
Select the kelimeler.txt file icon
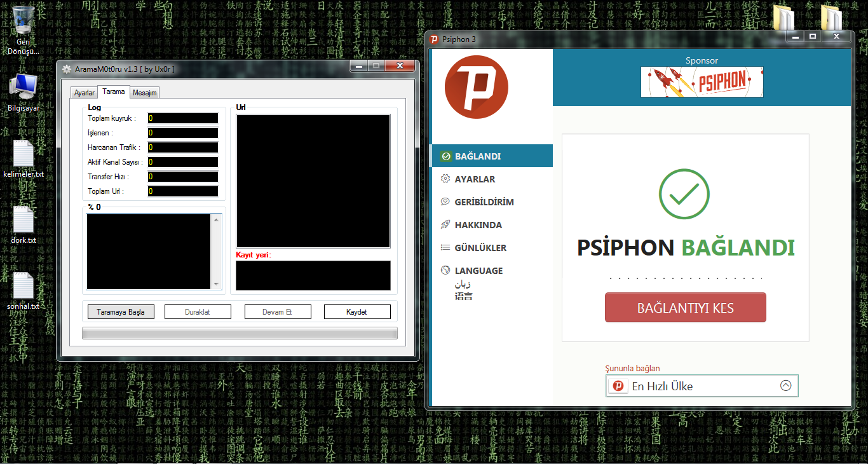coord(24,159)
